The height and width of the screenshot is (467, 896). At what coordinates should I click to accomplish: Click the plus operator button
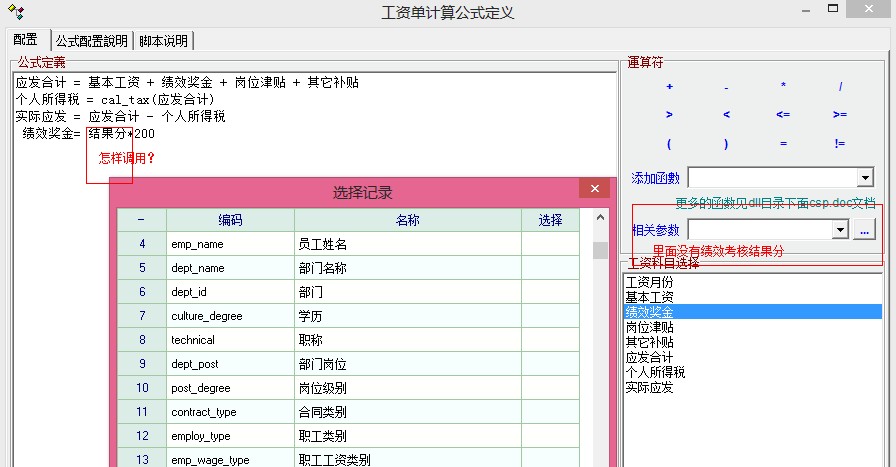669,87
